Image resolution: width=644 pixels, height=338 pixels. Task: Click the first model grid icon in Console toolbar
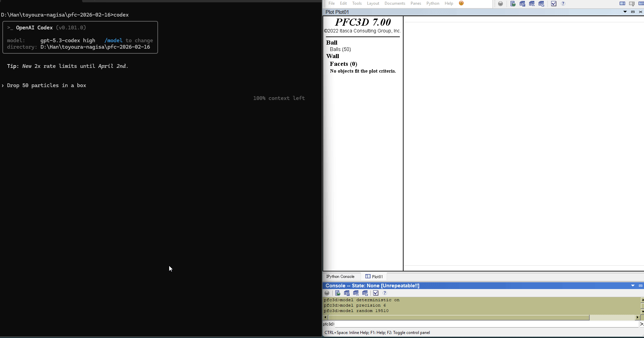[347, 293]
